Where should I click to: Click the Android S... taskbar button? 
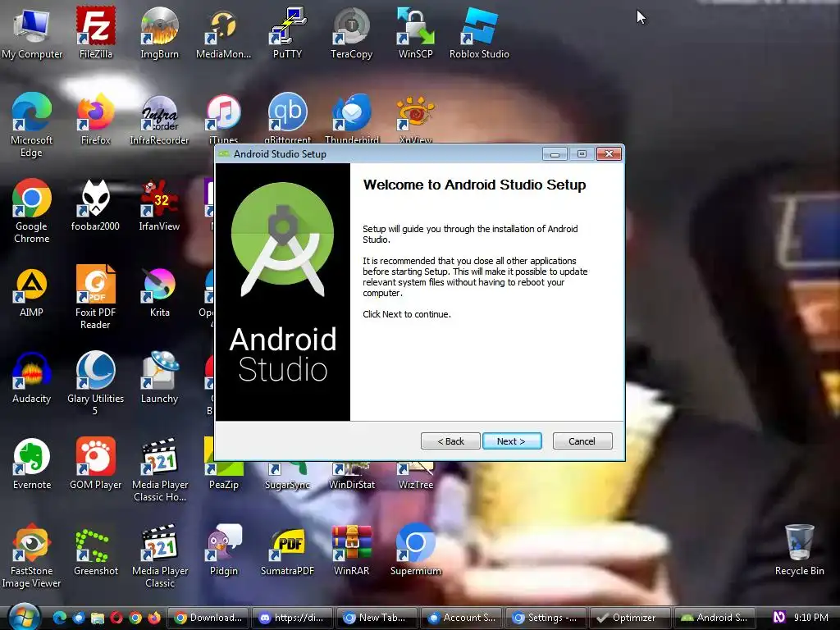tap(714, 618)
